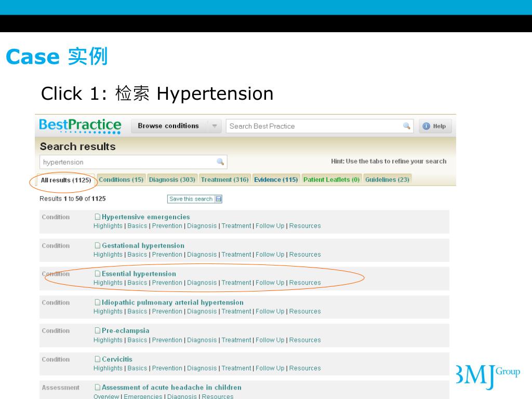Select the All results (1125) tab
Image resolution: width=532 pixels, height=399 pixels.
click(x=66, y=180)
